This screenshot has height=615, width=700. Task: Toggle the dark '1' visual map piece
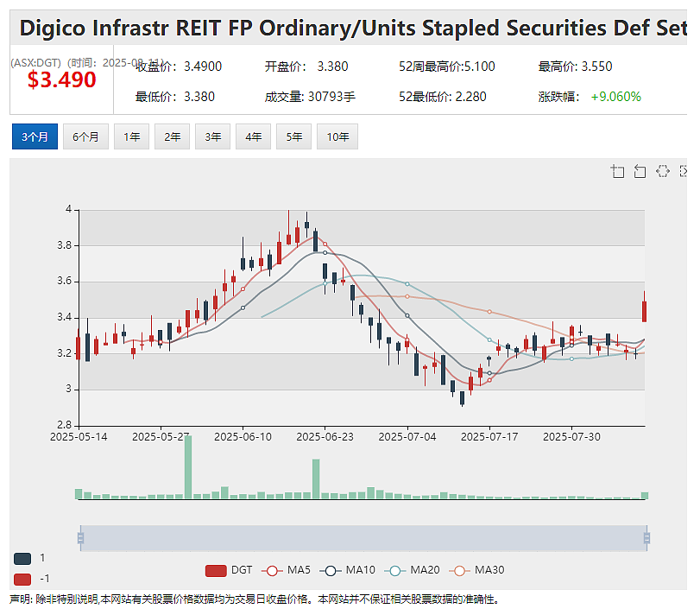[22, 558]
